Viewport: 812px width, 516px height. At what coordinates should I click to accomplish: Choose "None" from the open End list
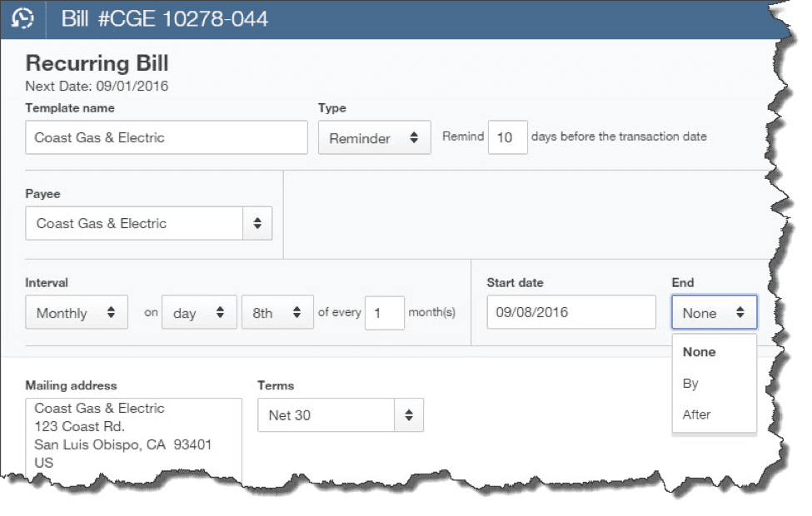(698, 352)
